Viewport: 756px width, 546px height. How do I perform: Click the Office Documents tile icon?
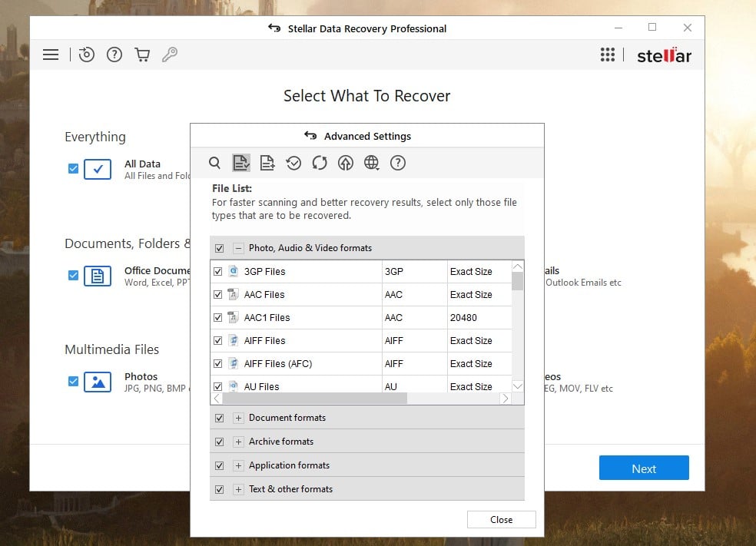[x=98, y=276]
